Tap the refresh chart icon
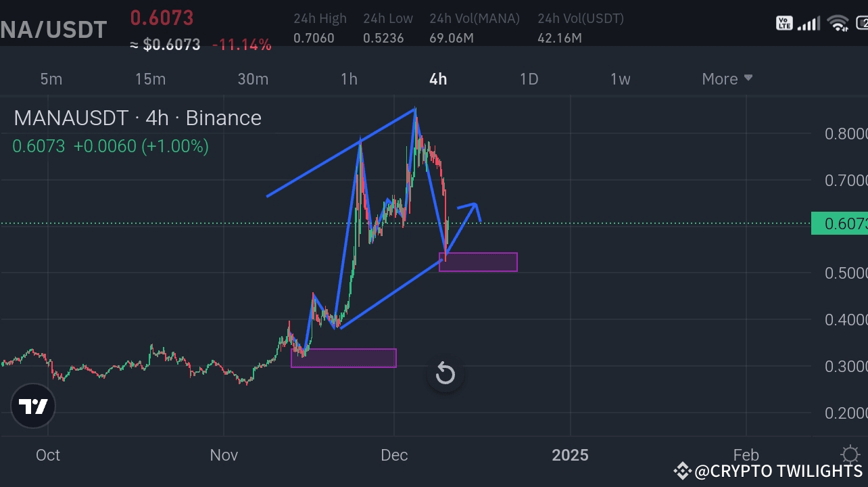 pyautogui.click(x=445, y=373)
